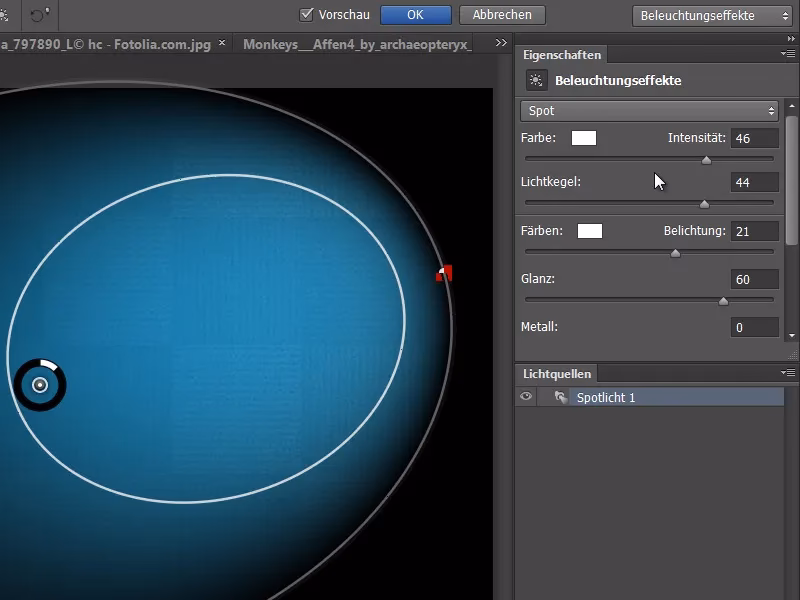The image size is (800, 600).
Task: Click the spotlight icon beside Spotlicht 1
Action: (x=560, y=397)
